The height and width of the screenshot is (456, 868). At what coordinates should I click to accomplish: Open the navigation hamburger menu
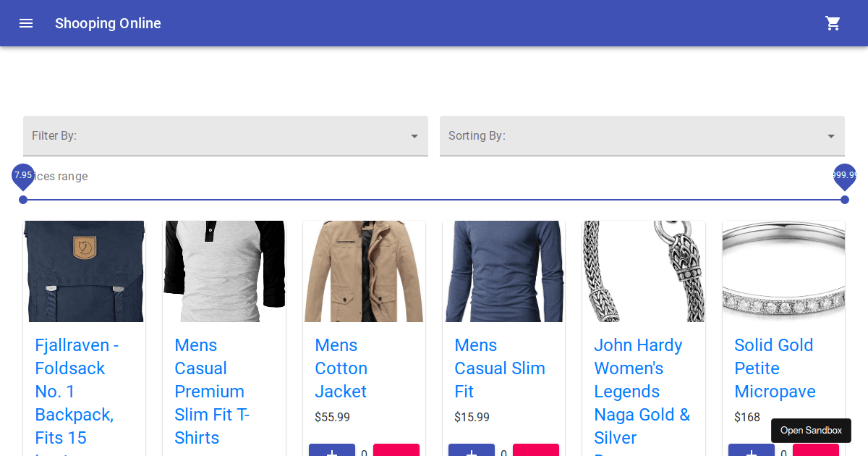point(26,23)
